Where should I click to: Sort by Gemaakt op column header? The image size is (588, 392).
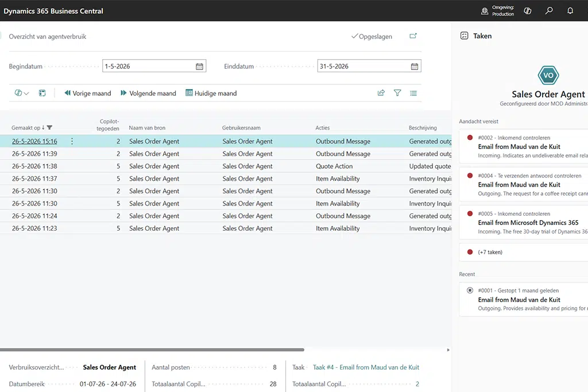click(x=26, y=128)
